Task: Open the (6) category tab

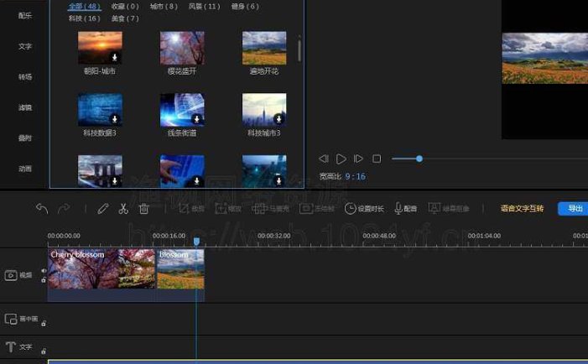Action: pos(245,7)
